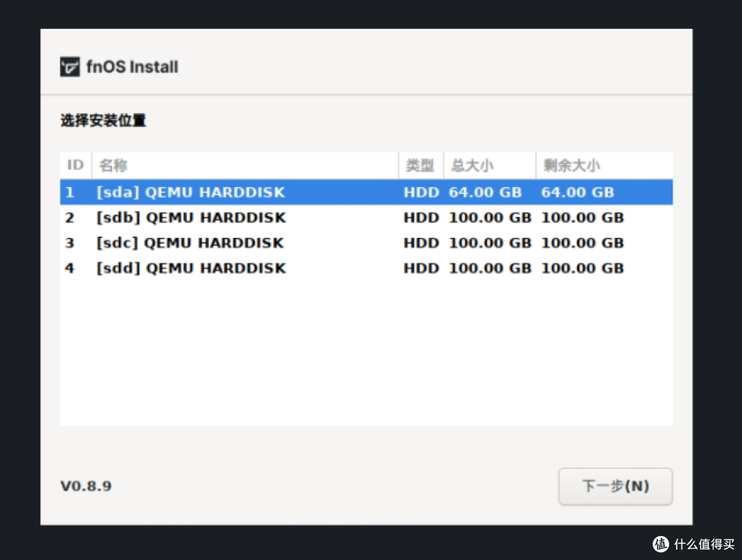This screenshot has width=742, height=560.
Task: Click the 64.00 GB total size cell
Action: click(485, 192)
